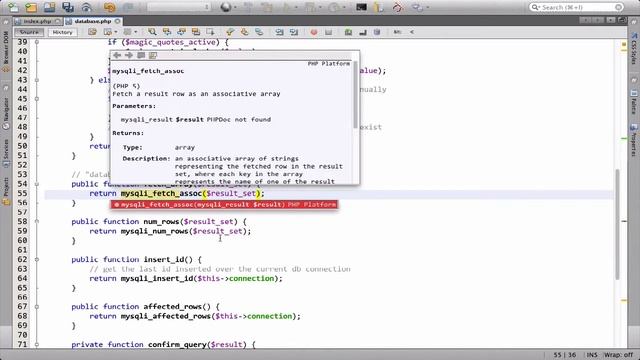Click the Next Bookmark icon
Viewport: 640px width, 360px height.
[x=244, y=32]
